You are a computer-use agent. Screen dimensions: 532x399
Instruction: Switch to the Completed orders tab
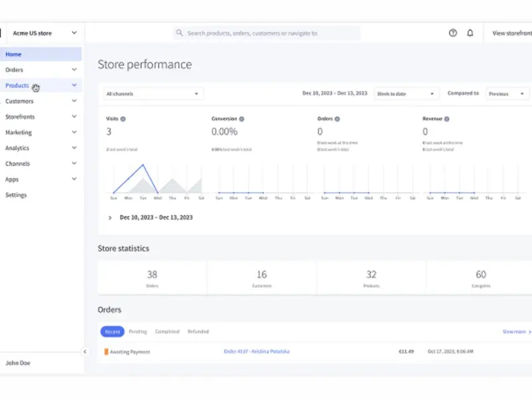pos(168,331)
